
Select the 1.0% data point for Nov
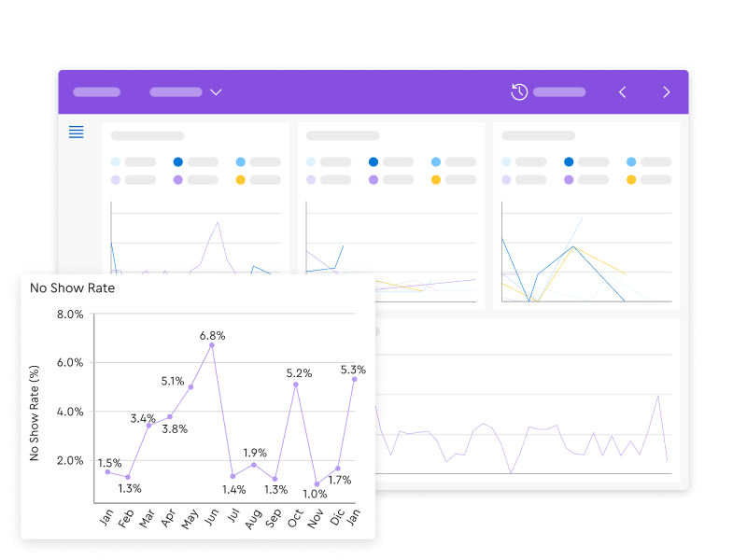tap(317, 484)
